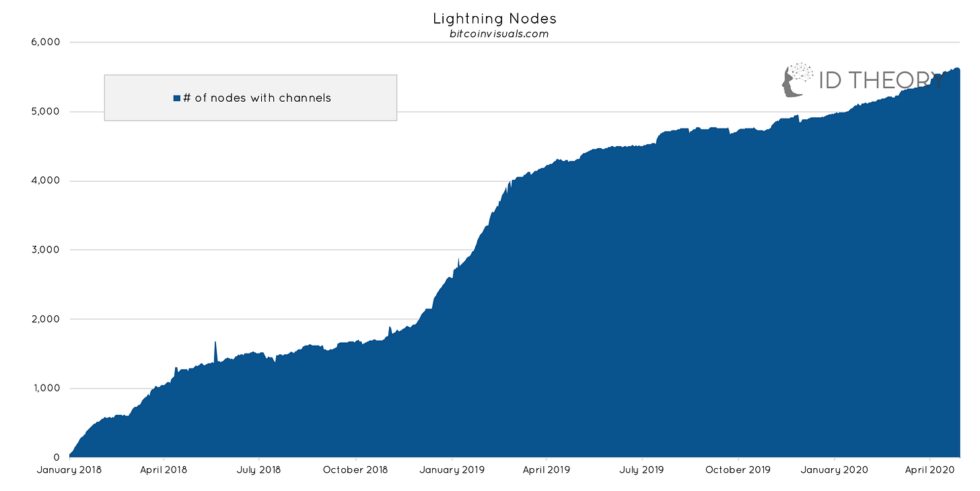980x491 pixels.
Task: Select the 'April 2020' x-axis label
Action: 929,469
